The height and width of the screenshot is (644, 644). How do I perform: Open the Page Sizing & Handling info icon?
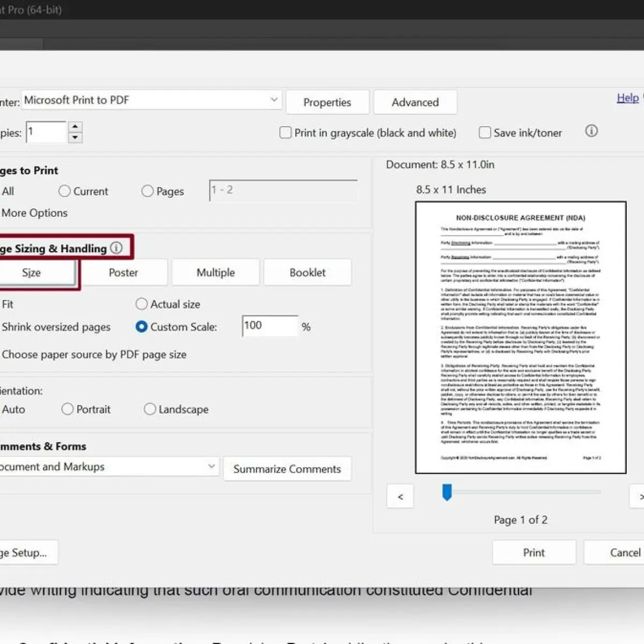coord(116,248)
